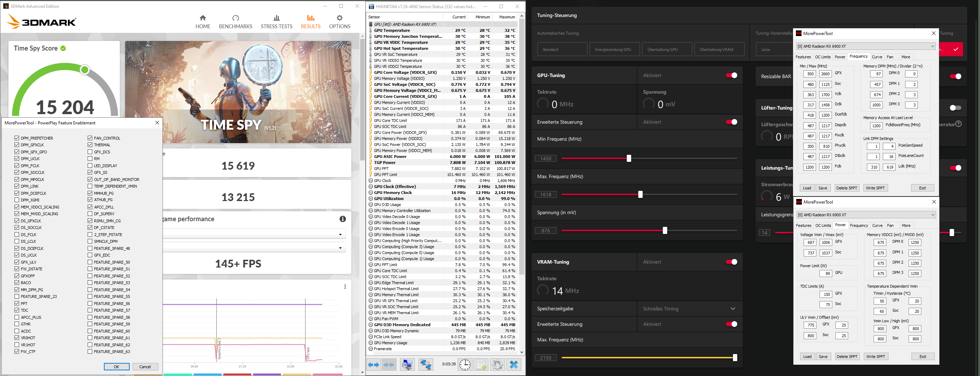This screenshot has height=376, width=980.
Task: Open the OPTIONS gear icon
Action: pos(340,18)
